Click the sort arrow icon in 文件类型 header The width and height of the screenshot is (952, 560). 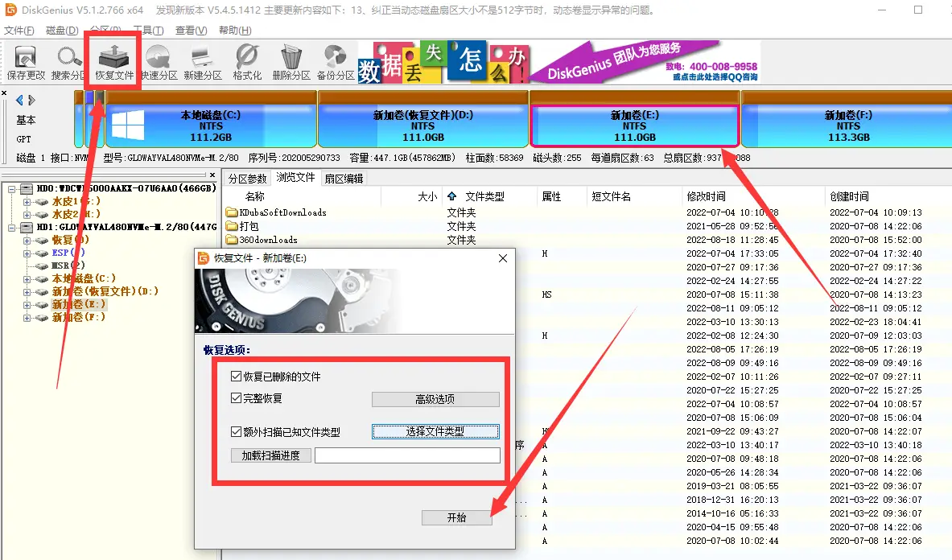(x=451, y=196)
